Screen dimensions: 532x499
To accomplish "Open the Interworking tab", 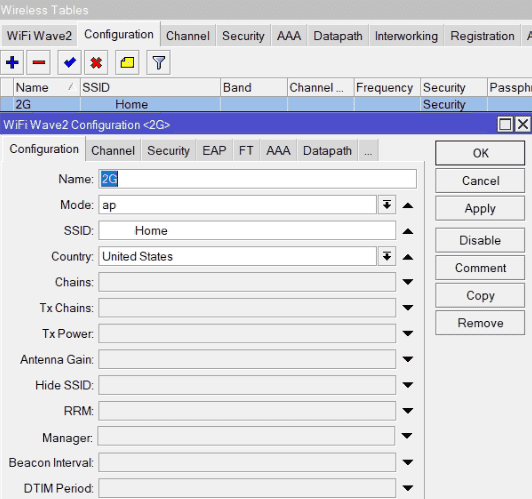I will point(406,36).
